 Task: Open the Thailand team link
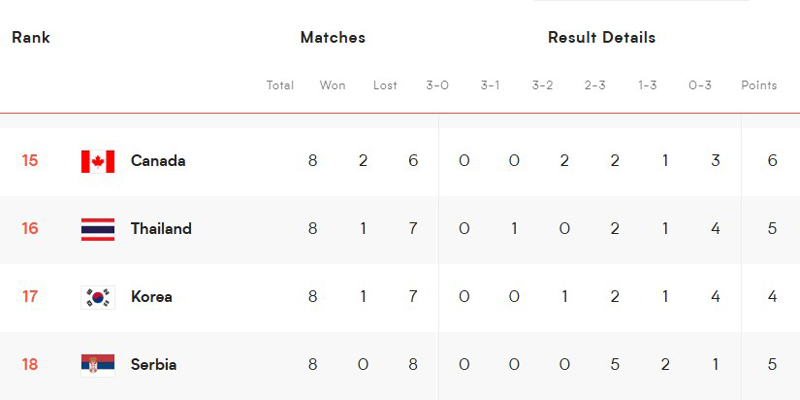(161, 229)
